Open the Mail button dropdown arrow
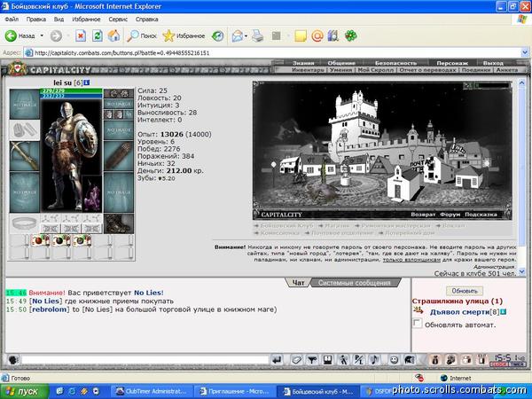The width and height of the screenshot is (532, 399). [x=246, y=35]
